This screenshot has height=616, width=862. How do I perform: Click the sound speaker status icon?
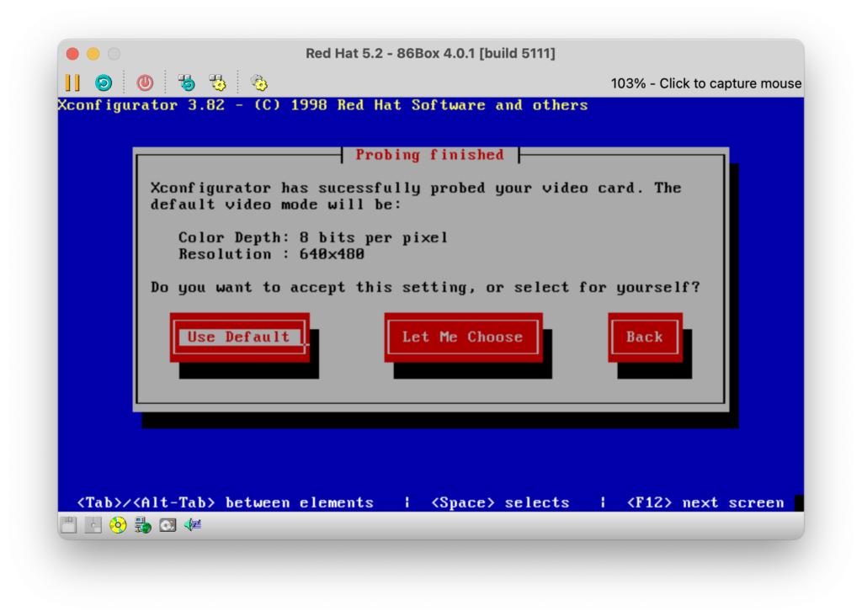click(193, 525)
